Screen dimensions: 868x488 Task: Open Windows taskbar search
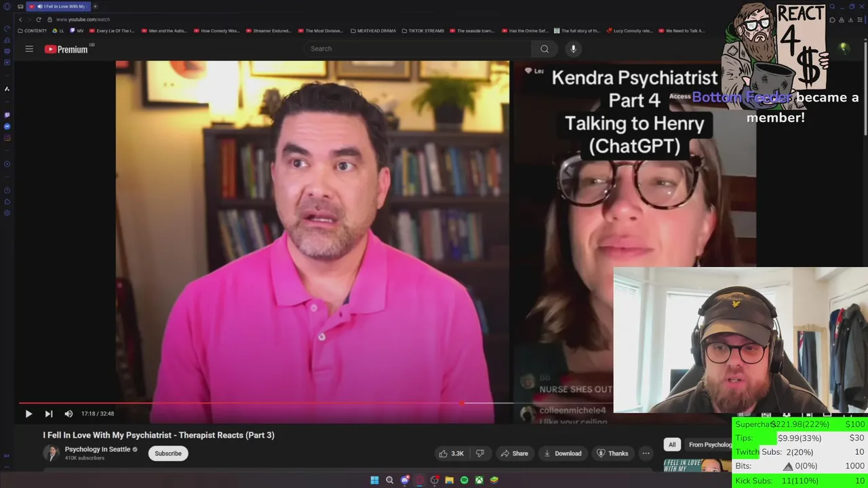tap(389, 480)
